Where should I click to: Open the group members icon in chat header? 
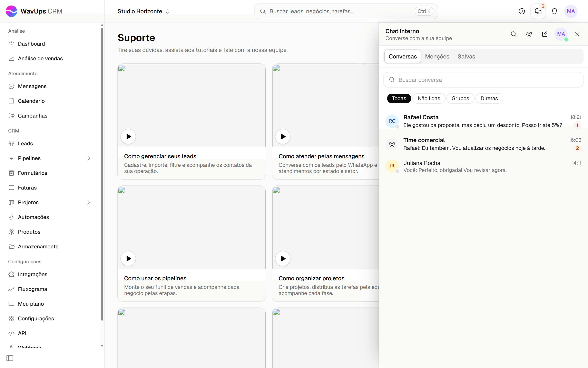529,34
